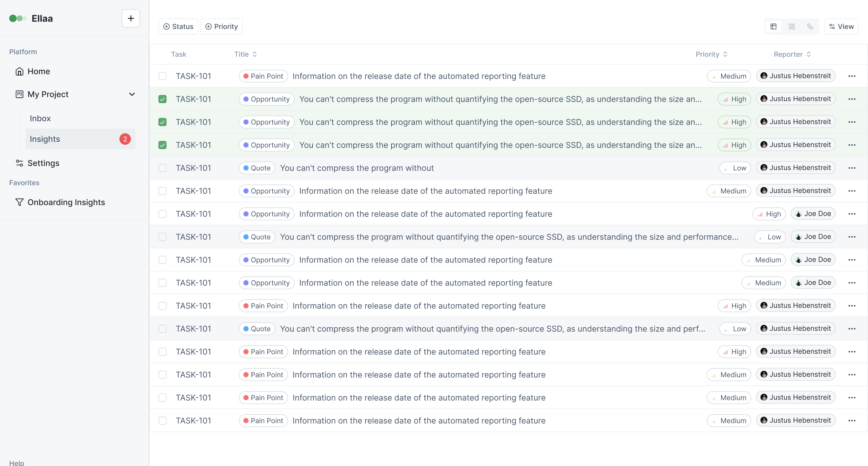Sort by Priority column header
Screen dimensions: 868x466
coord(711,54)
